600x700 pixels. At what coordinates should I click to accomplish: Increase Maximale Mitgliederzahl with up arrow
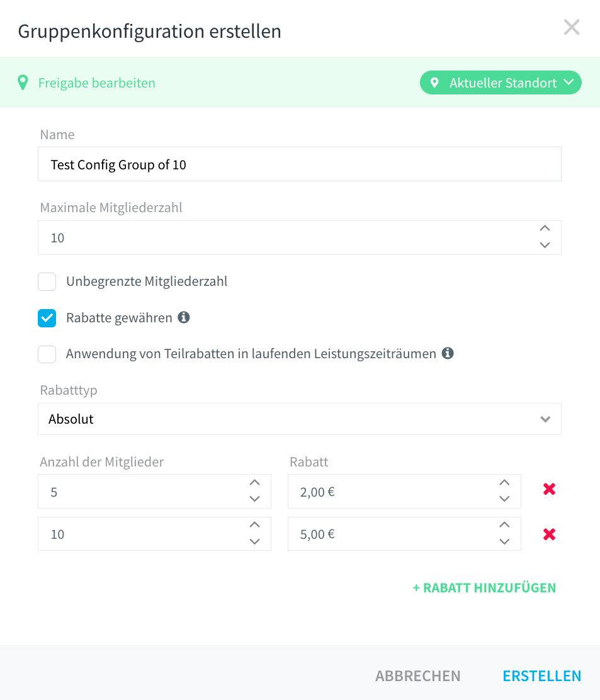point(545,228)
